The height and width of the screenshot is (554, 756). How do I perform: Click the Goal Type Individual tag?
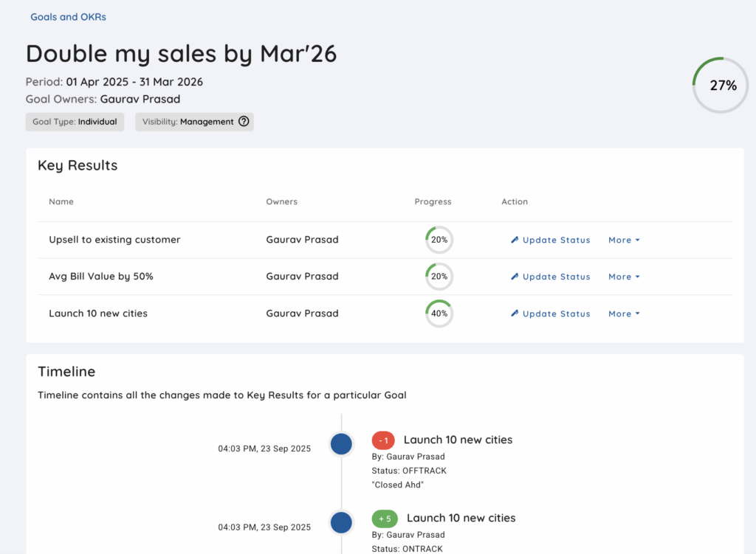(75, 122)
